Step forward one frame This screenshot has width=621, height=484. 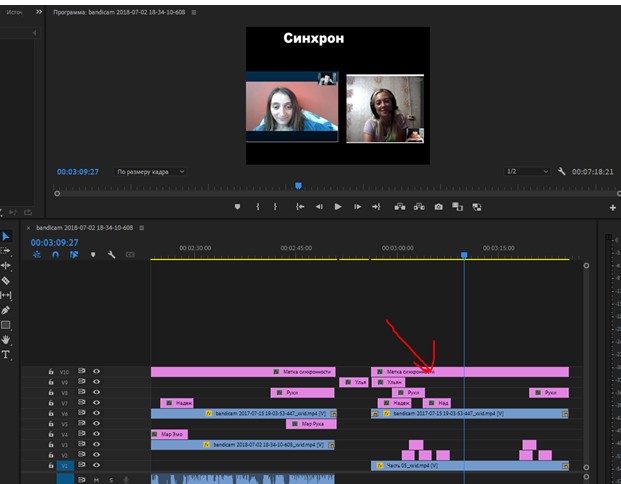point(357,207)
